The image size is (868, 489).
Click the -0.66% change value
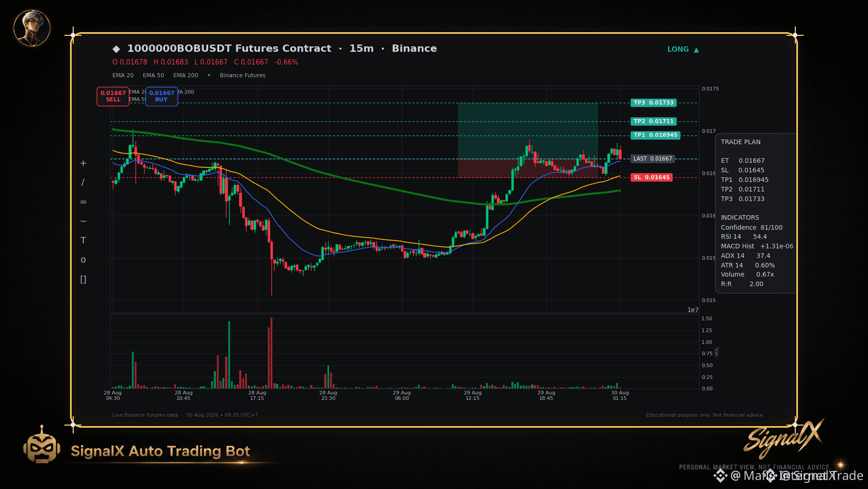point(286,62)
